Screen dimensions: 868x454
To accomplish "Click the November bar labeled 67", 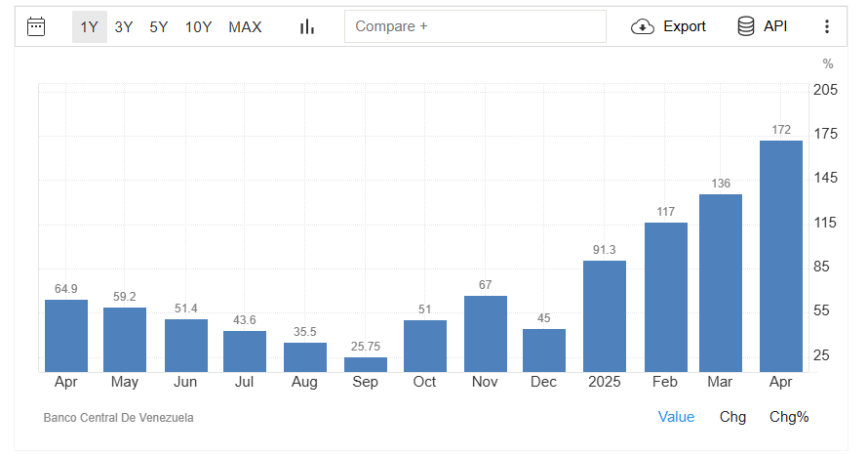I will pyautogui.click(x=486, y=333).
